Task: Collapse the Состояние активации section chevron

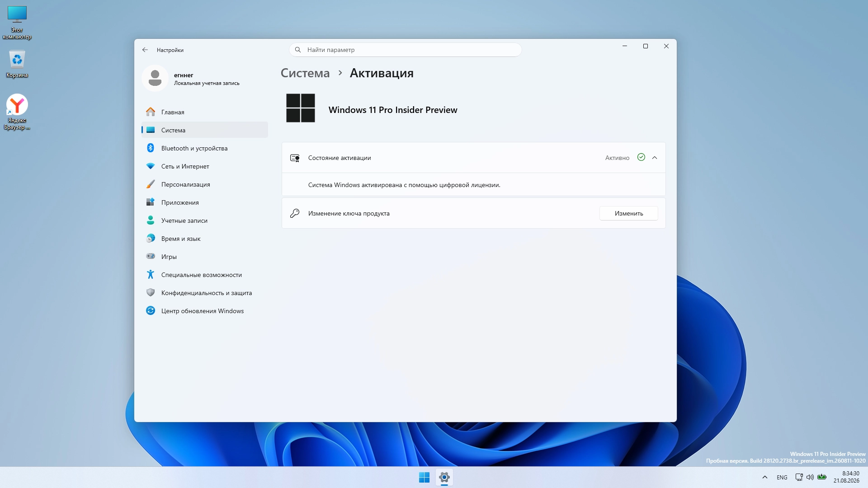Action: coord(655,158)
